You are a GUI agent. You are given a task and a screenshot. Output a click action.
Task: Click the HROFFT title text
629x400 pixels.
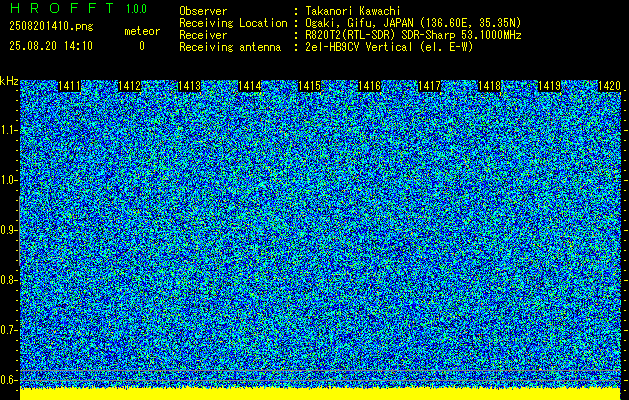pyautogui.click(x=62, y=8)
